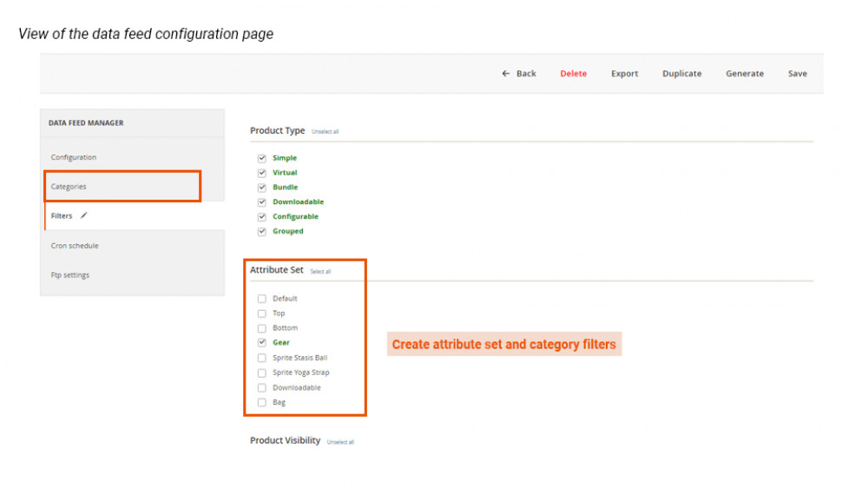Uncheck the Configurable product type checkbox
The height and width of the screenshot is (488, 868).
(262, 217)
